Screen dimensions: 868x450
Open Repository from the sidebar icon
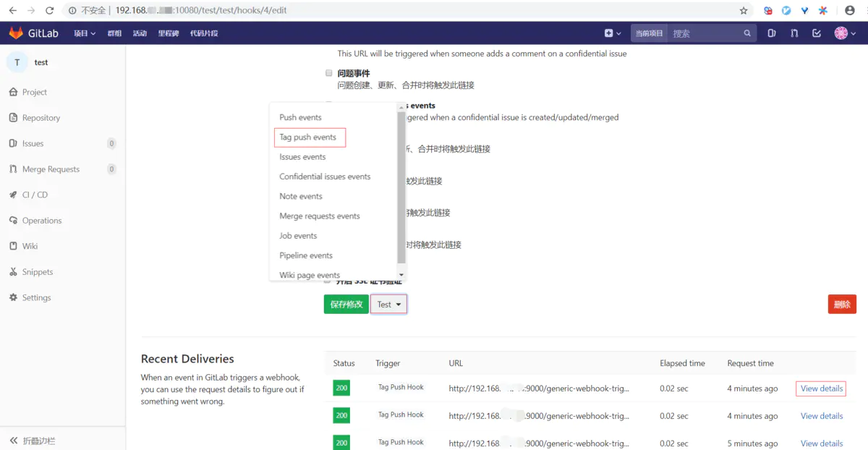(x=13, y=118)
